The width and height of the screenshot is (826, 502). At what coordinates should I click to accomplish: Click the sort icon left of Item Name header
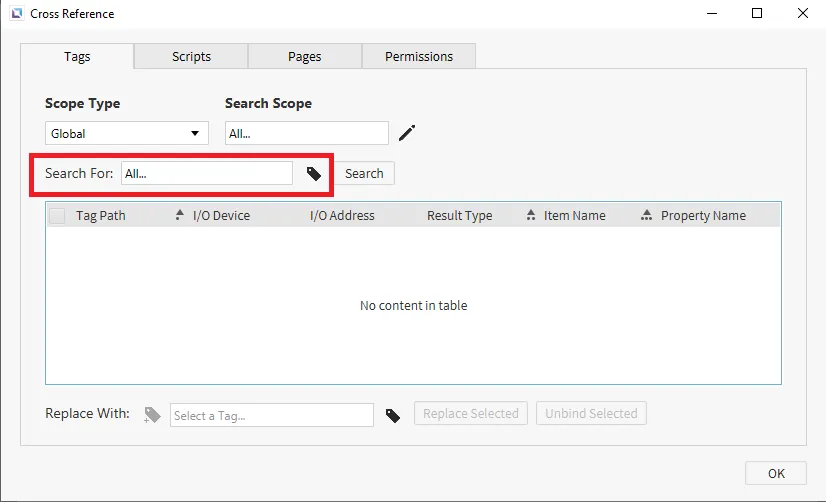pos(531,215)
